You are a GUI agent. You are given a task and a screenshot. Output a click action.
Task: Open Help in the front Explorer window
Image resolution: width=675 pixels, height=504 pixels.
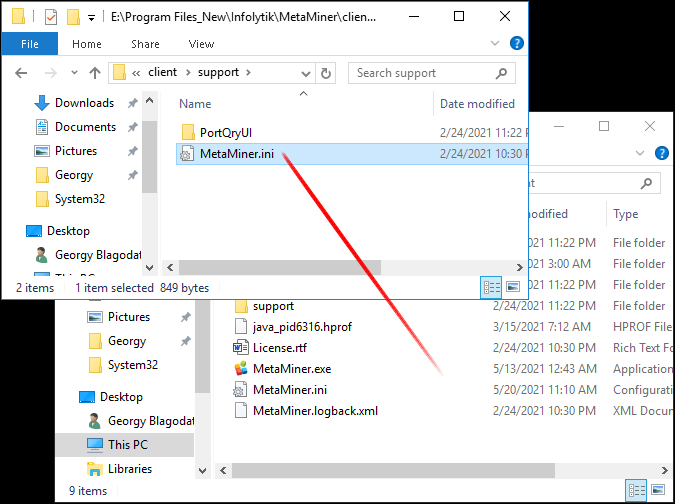516,43
